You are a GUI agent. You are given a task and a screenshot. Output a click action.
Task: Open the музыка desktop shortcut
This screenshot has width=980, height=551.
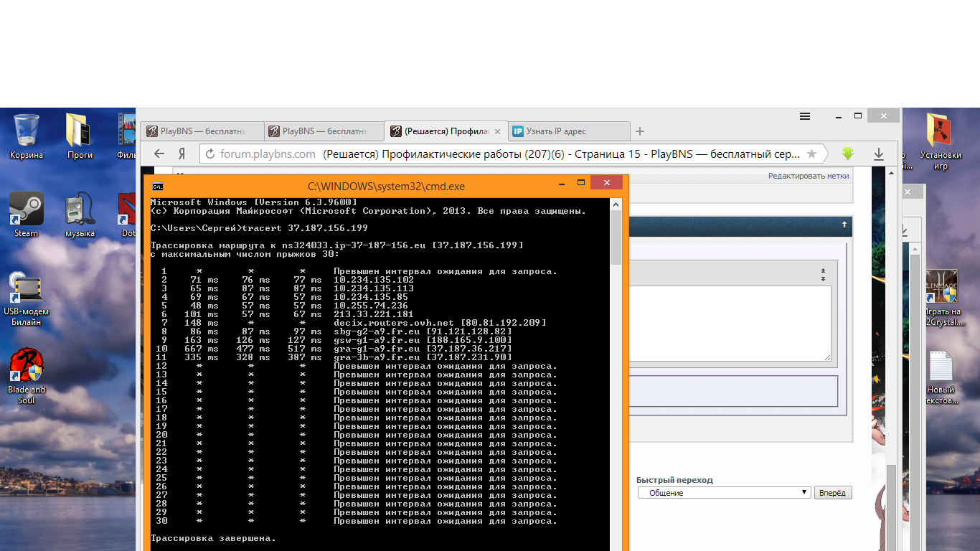coord(80,215)
